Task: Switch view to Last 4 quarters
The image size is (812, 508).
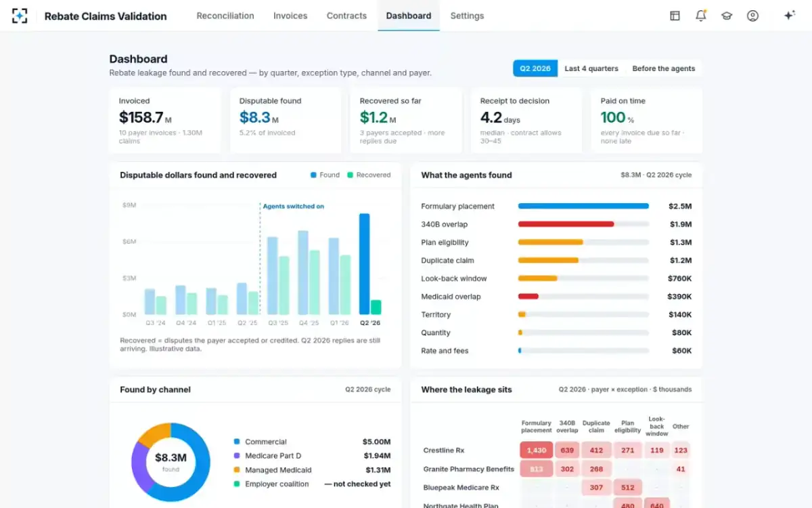Action: (591, 68)
